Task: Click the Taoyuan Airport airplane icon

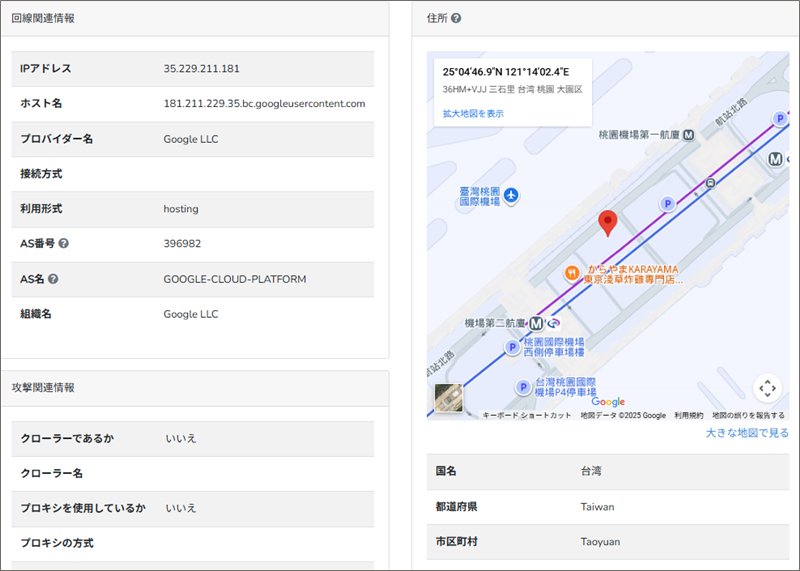Action: [x=511, y=194]
